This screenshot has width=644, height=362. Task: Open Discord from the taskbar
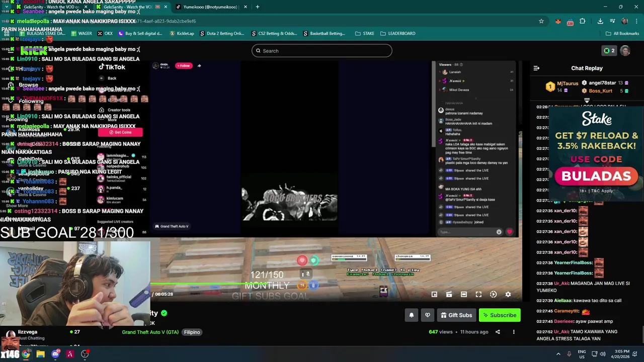coord(55,354)
